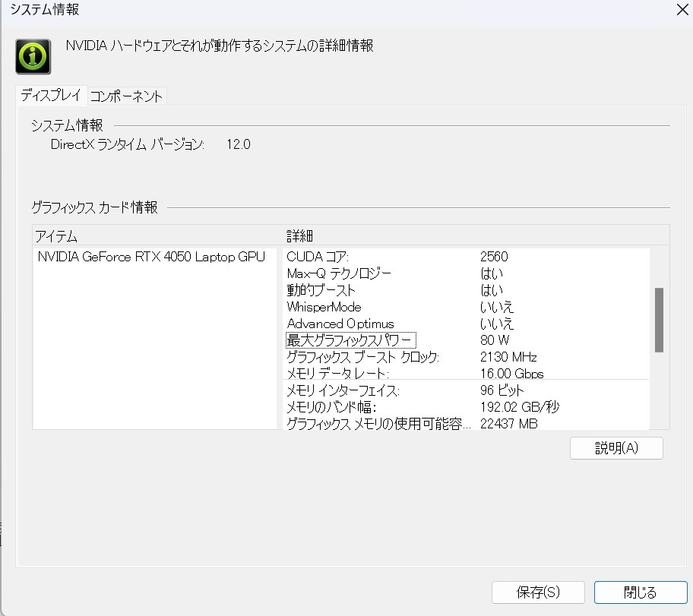Viewport: 693px width, 616px height.
Task: Click the 2560 CUDA cores value
Action: point(494,257)
